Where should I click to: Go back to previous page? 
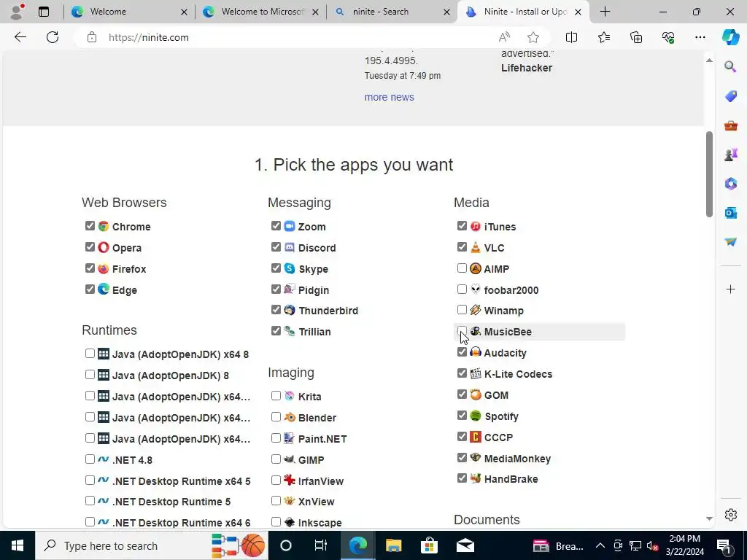pyautogui.click(x=20, y=37)
